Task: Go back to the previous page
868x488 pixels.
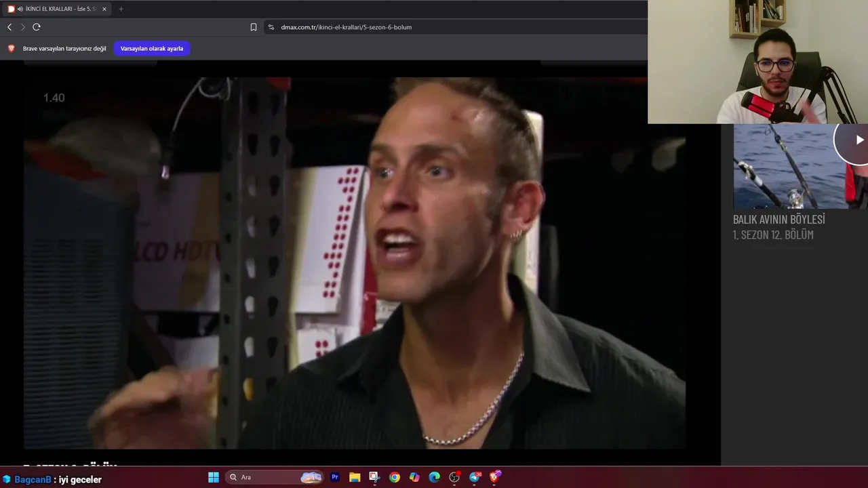Action: click(x=9, y=27)
